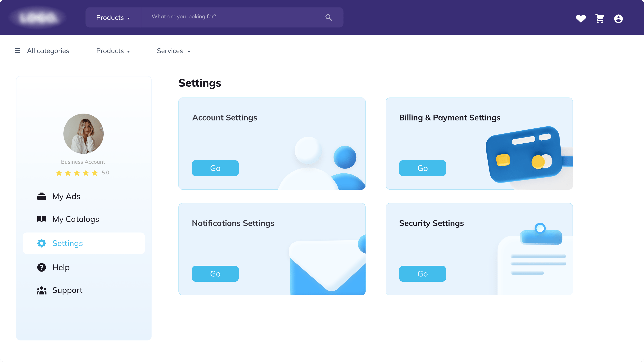Click the All categories hamburger icon
The height and width of the screenshot is (362, 644).
(x=17, y=51)
